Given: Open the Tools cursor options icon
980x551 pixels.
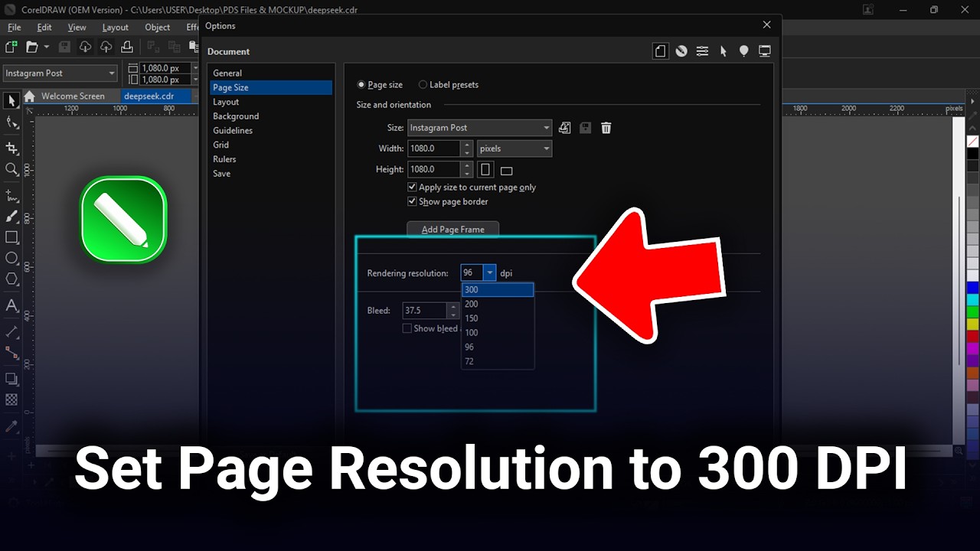Looking at the screenshot, I should point(723,51).
